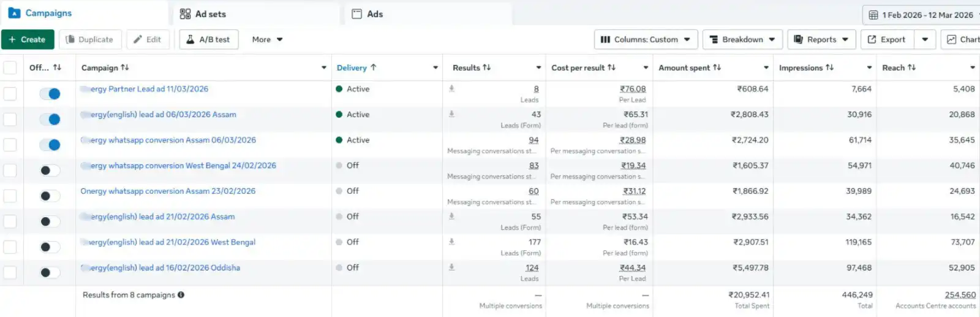Click the calendar icon in the date range selector

point(873,15)
